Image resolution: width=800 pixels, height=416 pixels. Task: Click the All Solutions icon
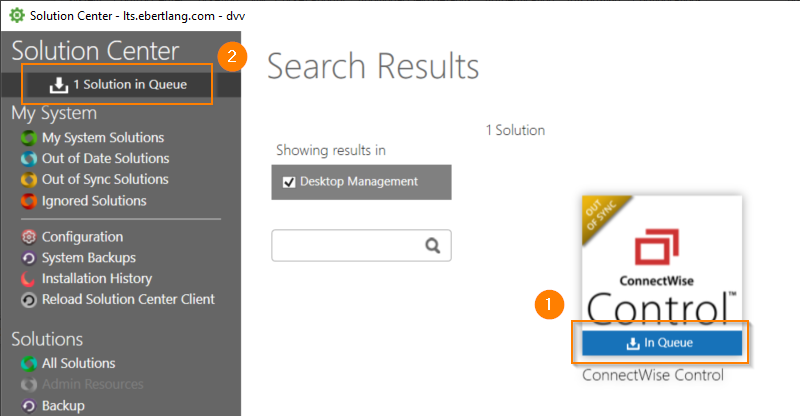[x=28, y=364]
